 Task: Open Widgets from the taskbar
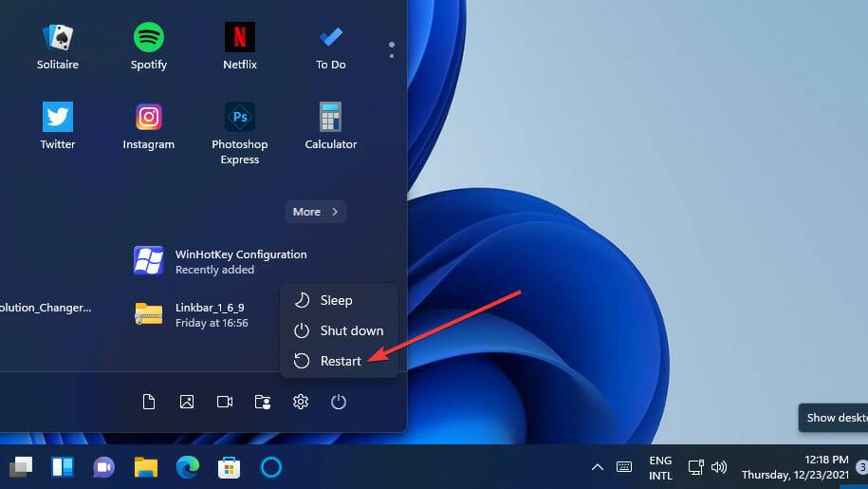[x=63, y=467]
